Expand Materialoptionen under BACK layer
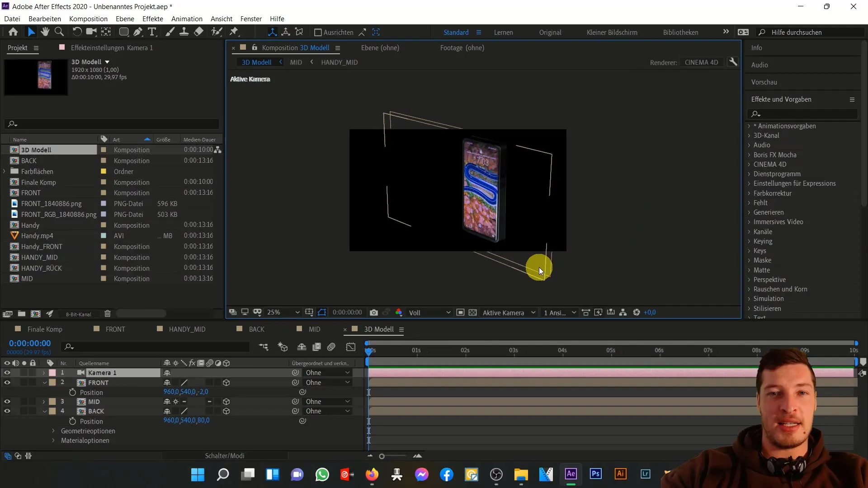868x488 pixels. [x=53, y=441]
